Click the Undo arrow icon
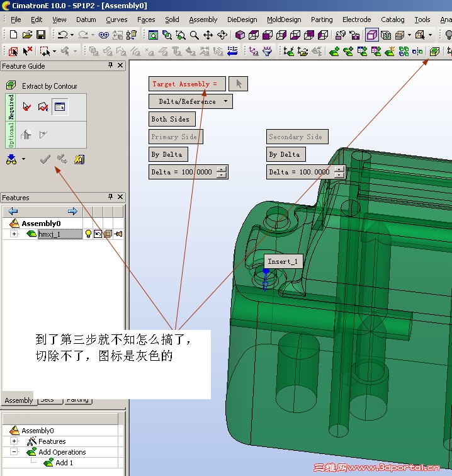The height and width of the screenshot is (476, 452). (x=62, y=35)
